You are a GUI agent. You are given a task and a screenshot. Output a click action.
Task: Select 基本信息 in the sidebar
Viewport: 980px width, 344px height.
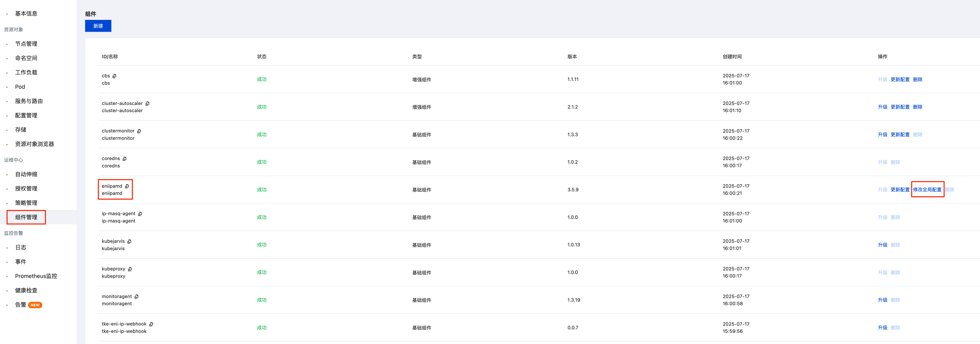26,14
